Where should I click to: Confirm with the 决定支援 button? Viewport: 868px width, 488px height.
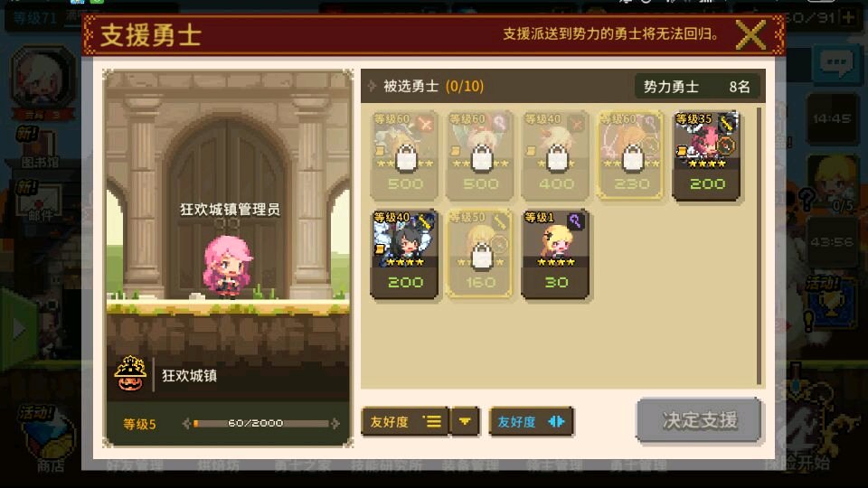700,420
